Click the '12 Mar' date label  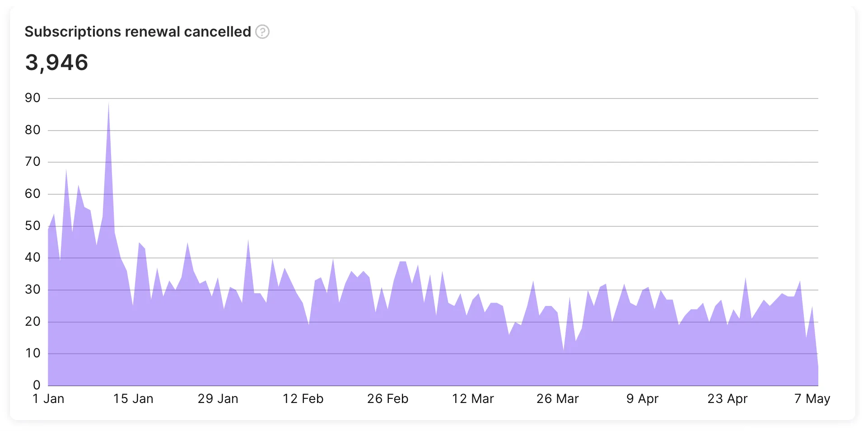[x=473, y=399]
